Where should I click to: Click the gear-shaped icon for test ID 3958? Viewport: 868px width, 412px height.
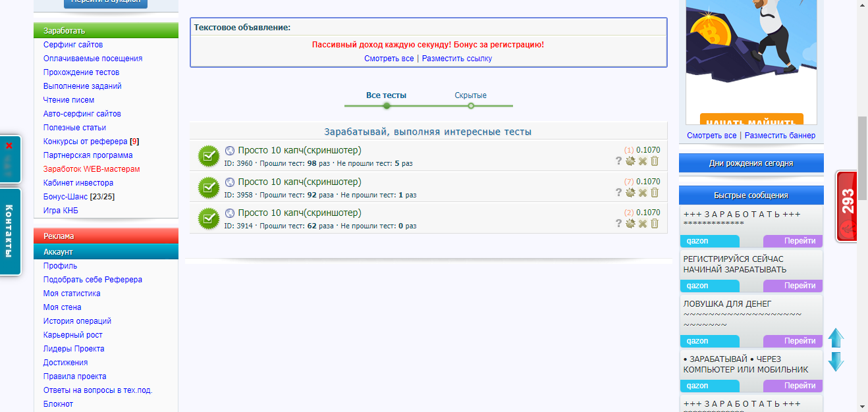(x=630, y=192)
